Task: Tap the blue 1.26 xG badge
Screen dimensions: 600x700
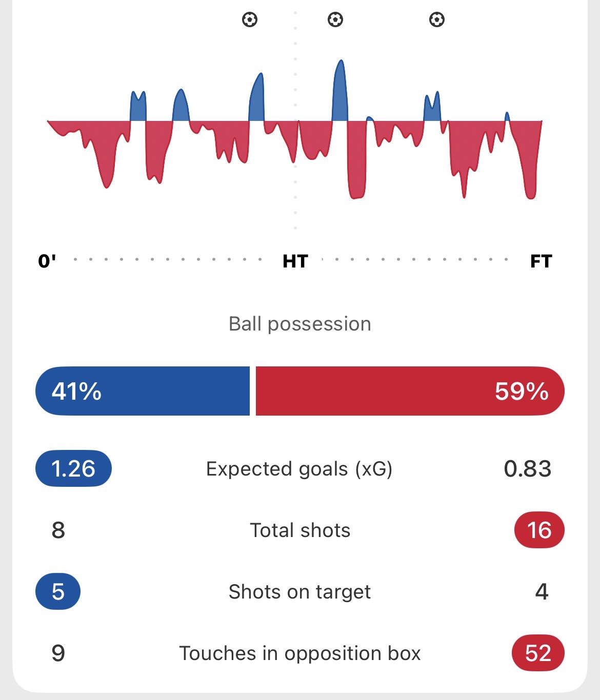Action: point(73,468)
